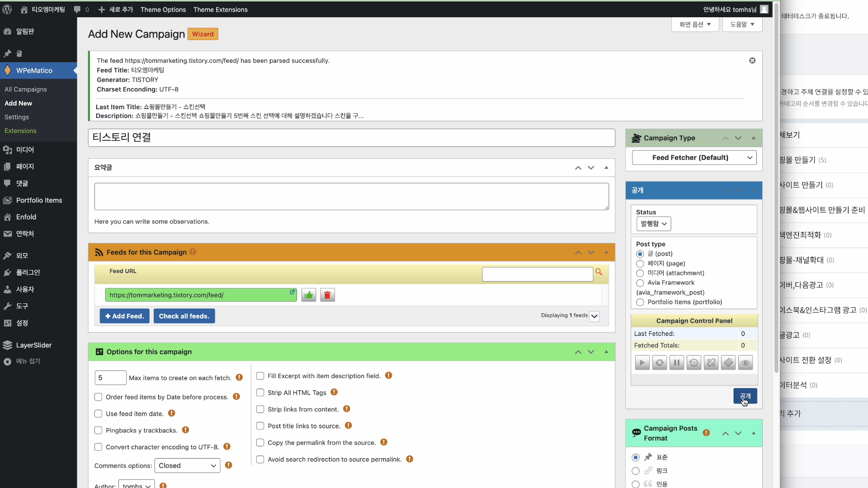This screenshot has height=488, width=868.
Task: Click the refresh reset-campaign control icon
Action: tap(659, 362)
